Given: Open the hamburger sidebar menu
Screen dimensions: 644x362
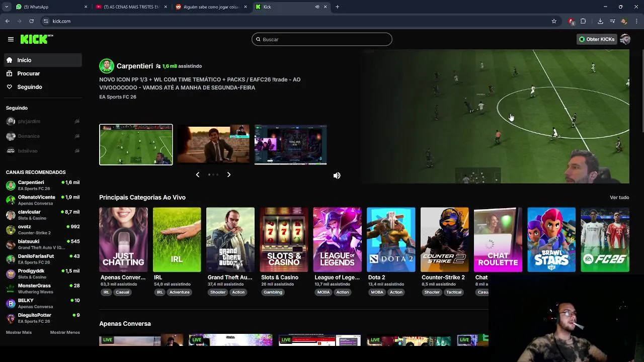Looking at the screenshot, I should [x=11, y=39].
